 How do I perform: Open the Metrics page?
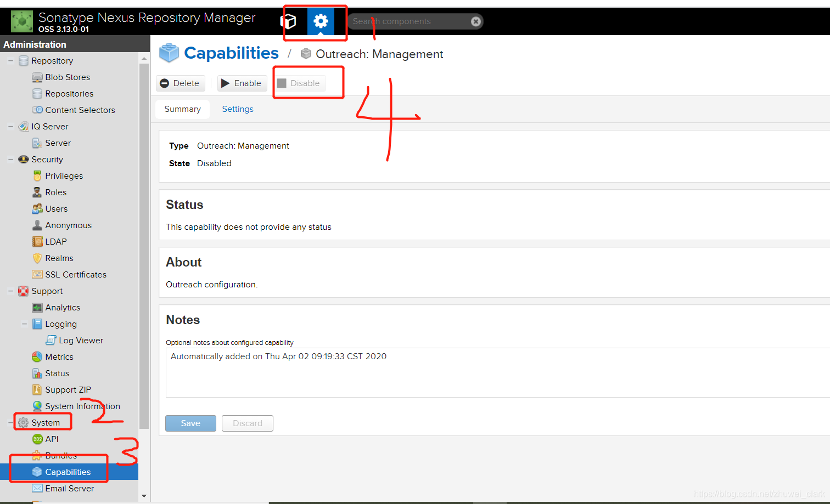(x=58, y=356)
